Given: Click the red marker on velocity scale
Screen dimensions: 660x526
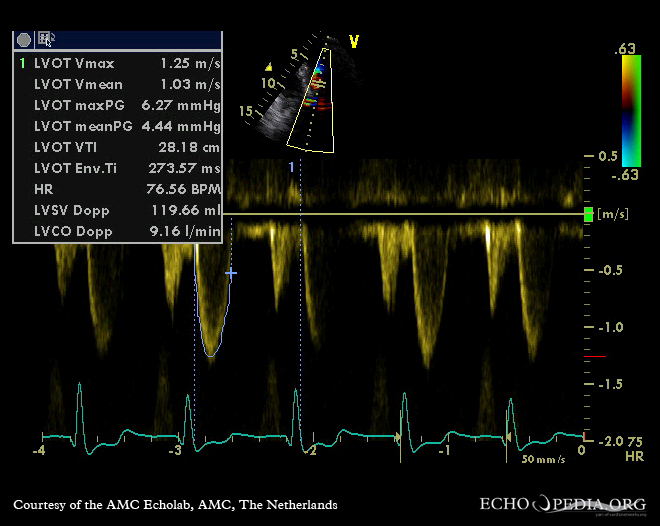Looking at the screenshot, I should [595, 357].
